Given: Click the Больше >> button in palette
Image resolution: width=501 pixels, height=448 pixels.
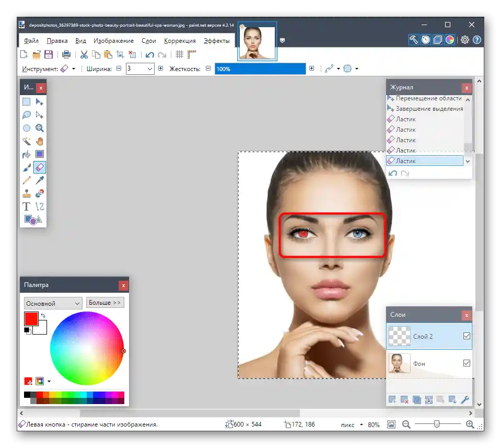Looking at the screenshot, I should (104, 303).
